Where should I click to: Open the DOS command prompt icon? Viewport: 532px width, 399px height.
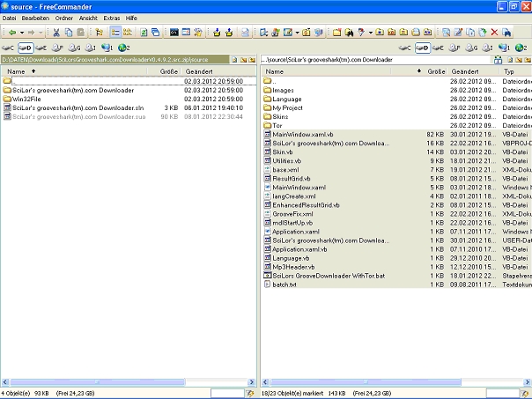tap(174, 33)
